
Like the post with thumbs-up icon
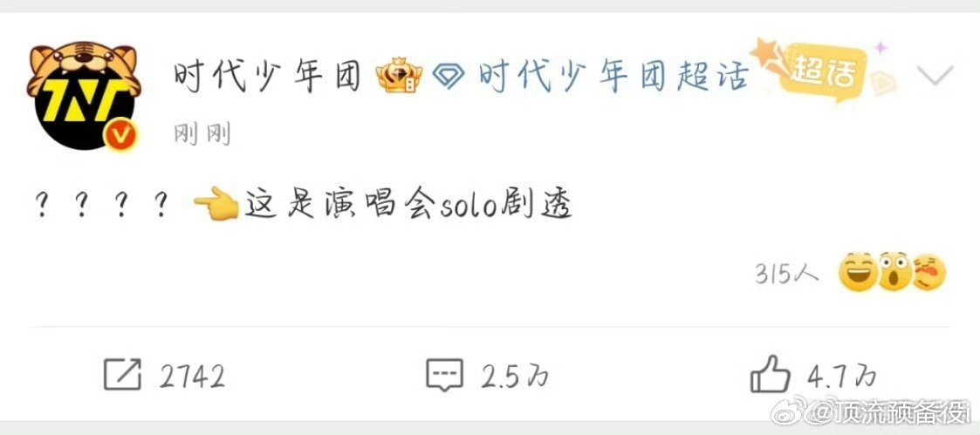pyautogui.click(x=770, y=374)
